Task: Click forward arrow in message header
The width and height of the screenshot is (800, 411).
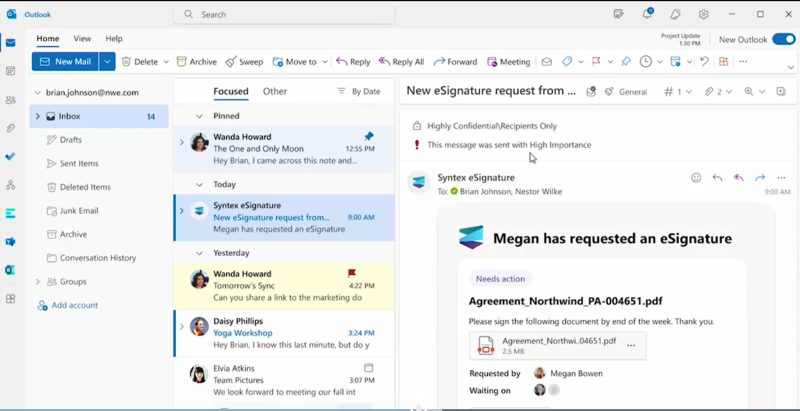Action: [760, 177]
